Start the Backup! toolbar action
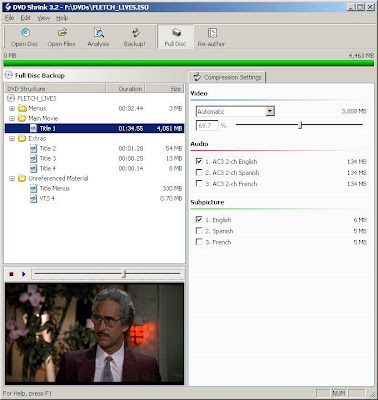This screenshot has width=378, height=400. [x=135, y=37]
